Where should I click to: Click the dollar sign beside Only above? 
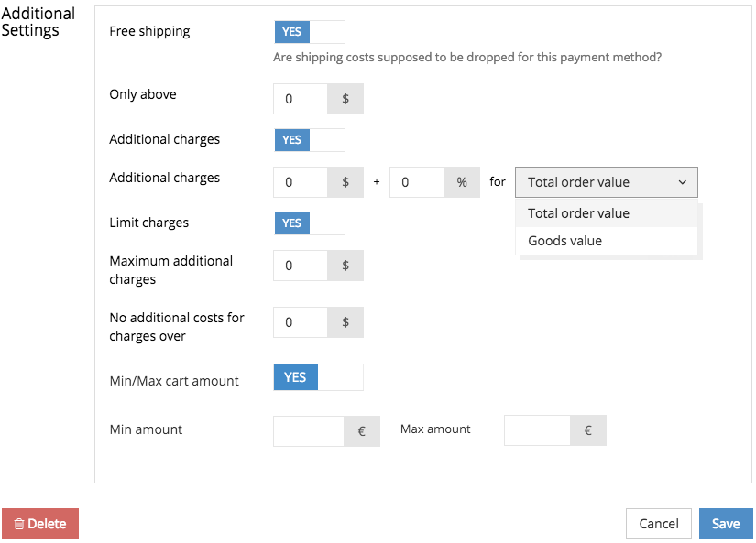point(345,99)
